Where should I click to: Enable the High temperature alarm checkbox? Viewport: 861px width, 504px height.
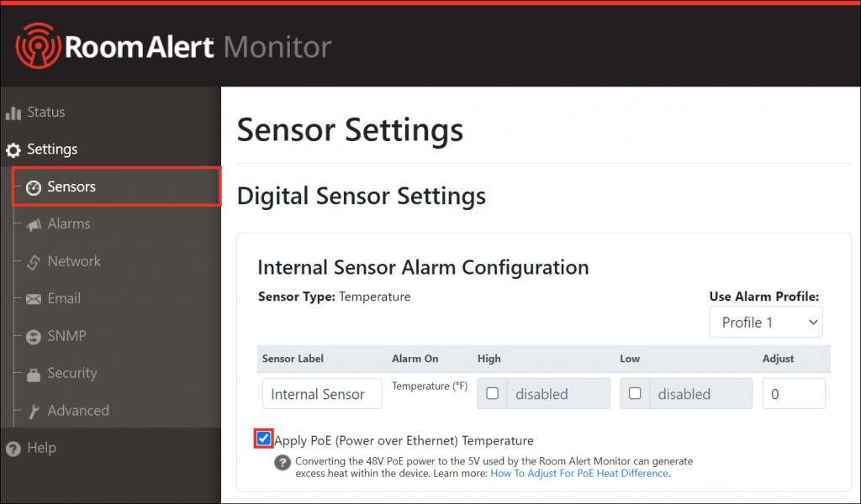[492, 393]
